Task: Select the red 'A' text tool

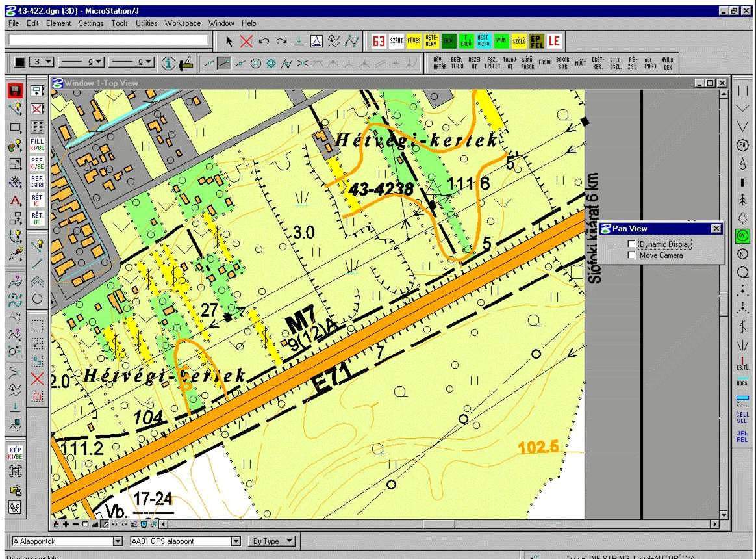Action: (16, 201)
